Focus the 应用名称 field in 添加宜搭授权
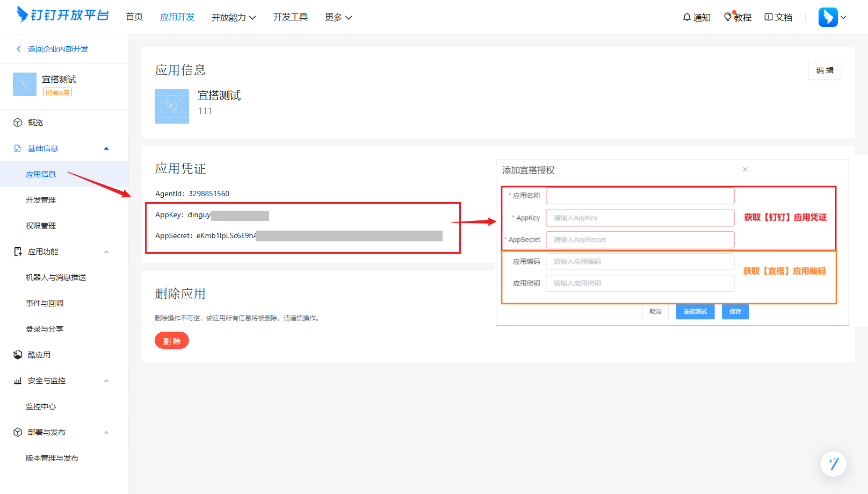The width and height of the screenshot is (868, 494). click(x=640, y=196)
